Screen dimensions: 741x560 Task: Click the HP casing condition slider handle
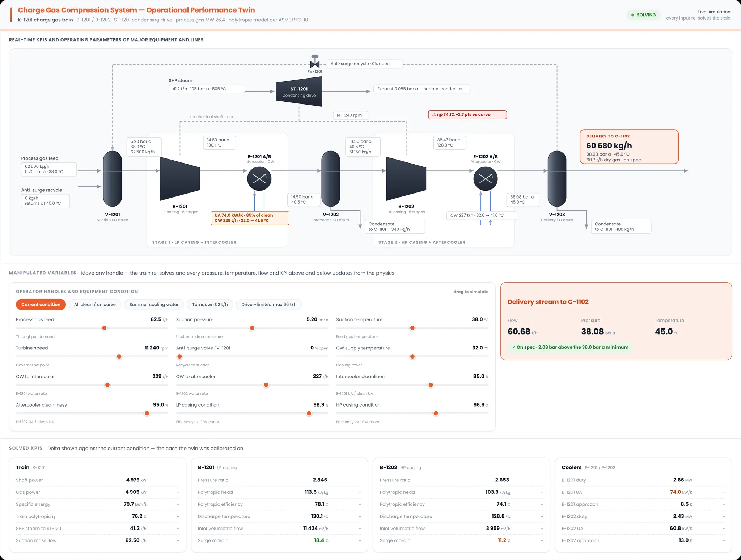click(436, 413)
